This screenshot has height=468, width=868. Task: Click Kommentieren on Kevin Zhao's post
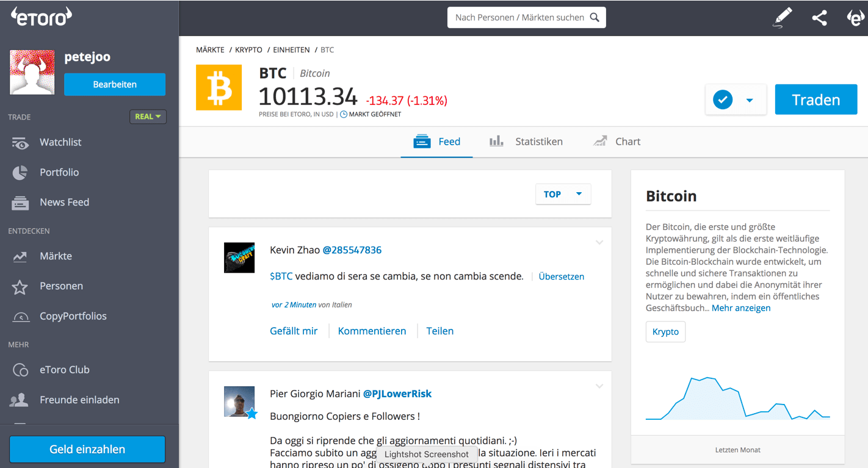tap(372, 331)
